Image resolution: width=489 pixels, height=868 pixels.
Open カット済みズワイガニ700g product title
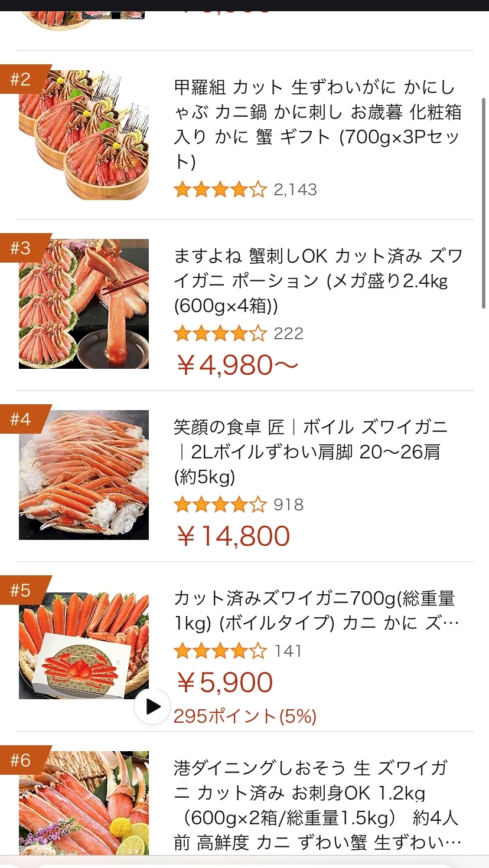pos(316,610)
